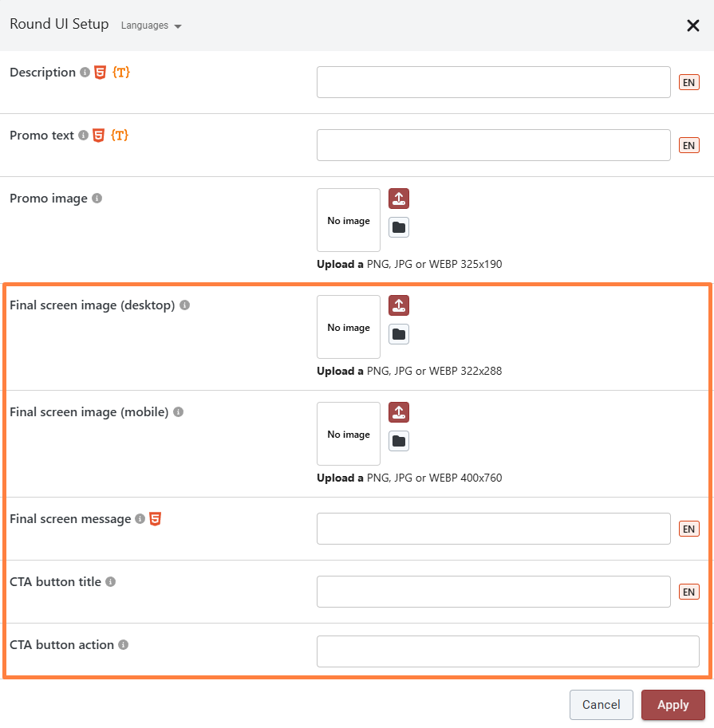The image size is (714, 728).
Task: Click upload icon for Final screen image (desktop)
Action: [x=399, y=305]
